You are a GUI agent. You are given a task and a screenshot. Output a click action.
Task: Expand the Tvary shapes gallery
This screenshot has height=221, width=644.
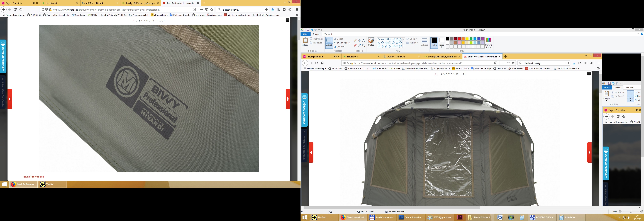pyautogui.click(x=404, y=46)
